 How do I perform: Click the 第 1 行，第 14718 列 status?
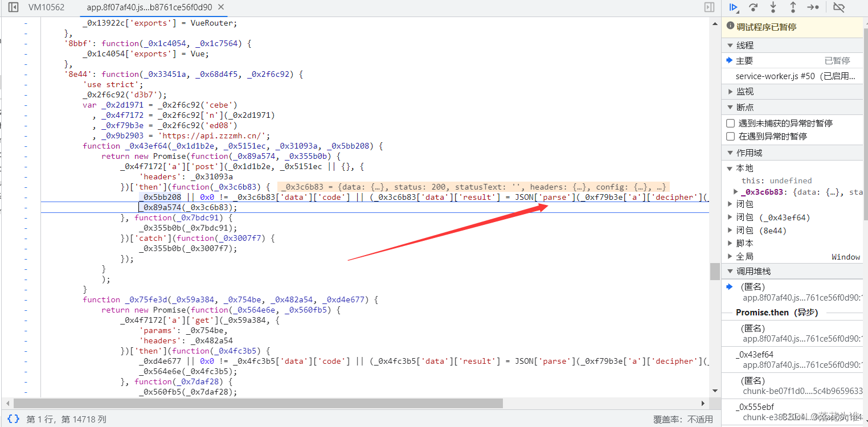(66, 419)
